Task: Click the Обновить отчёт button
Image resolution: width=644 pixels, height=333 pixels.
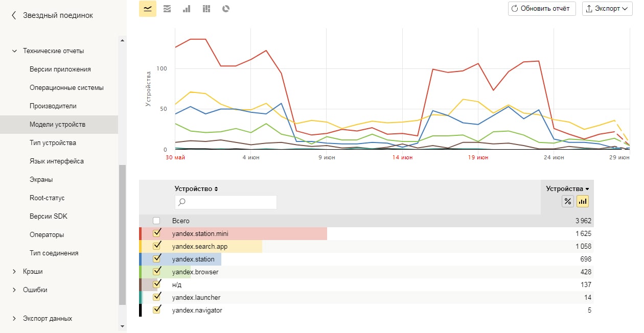Action: pos(542,9)
